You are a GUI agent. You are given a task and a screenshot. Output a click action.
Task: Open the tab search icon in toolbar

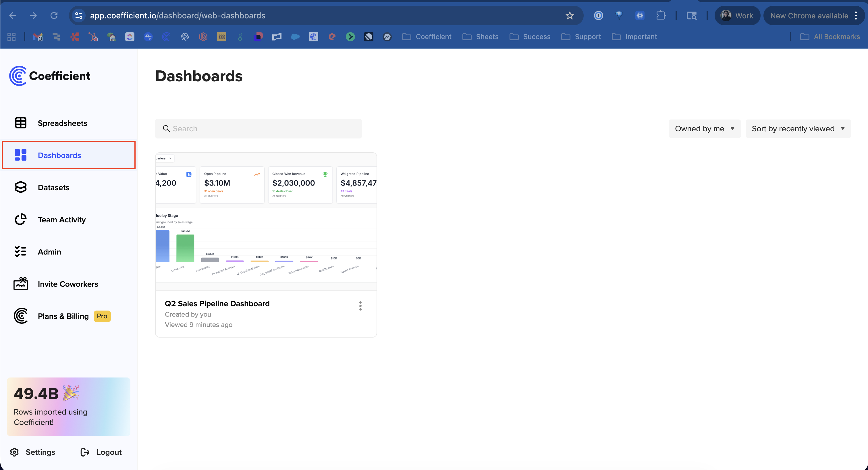(x=691, y=16)
